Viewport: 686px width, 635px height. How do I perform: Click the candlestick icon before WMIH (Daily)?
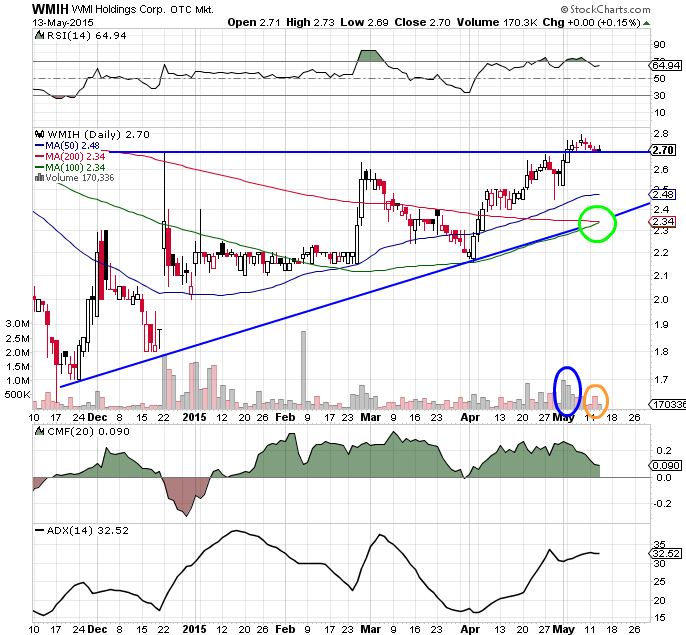40,134
